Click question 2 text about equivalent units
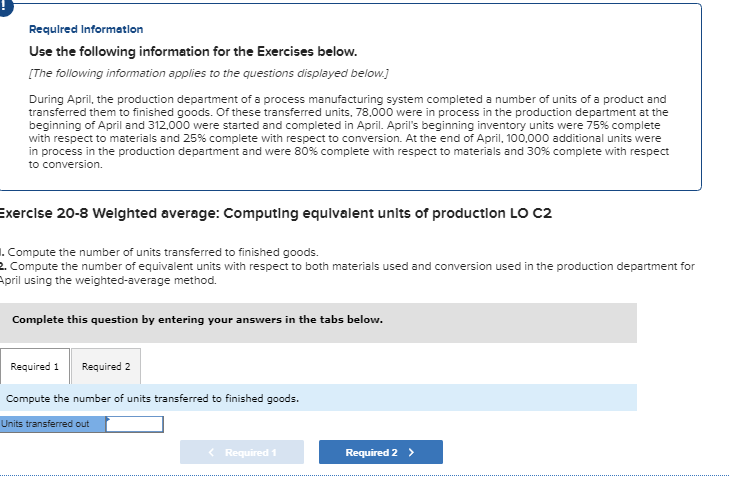729x477 pixels. 347,273
